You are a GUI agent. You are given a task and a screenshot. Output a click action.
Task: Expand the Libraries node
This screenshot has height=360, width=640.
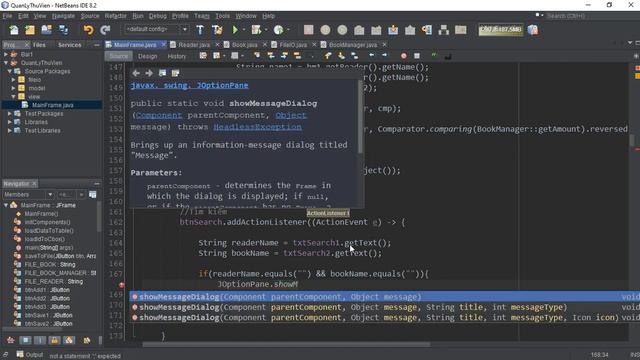coord(10,122)
